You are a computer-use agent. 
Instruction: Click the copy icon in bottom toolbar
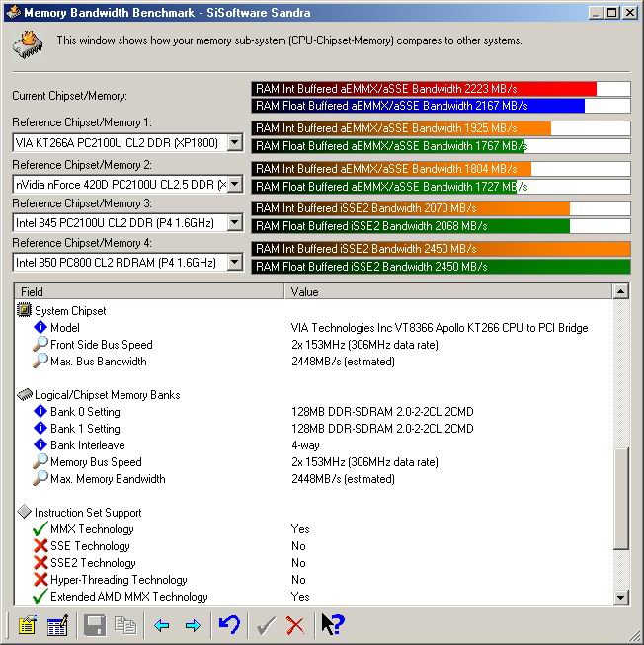click(125, 624)
